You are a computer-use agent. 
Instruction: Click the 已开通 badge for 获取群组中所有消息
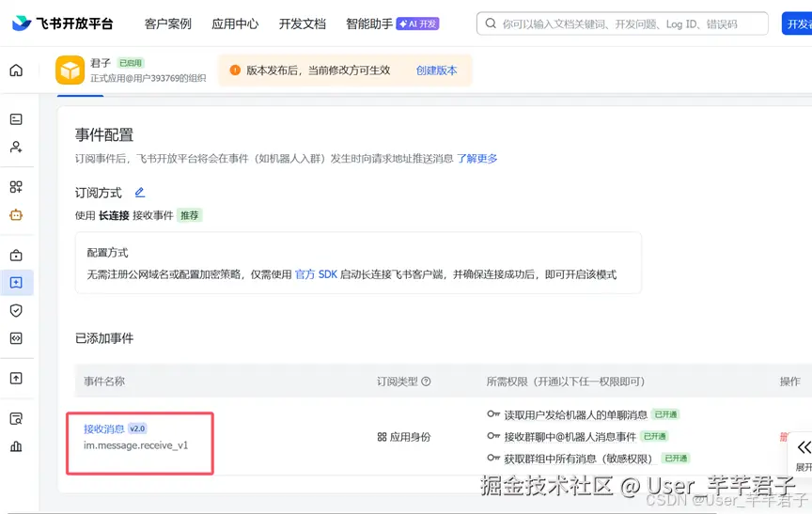pyautogui.click(x=676, y=459)
